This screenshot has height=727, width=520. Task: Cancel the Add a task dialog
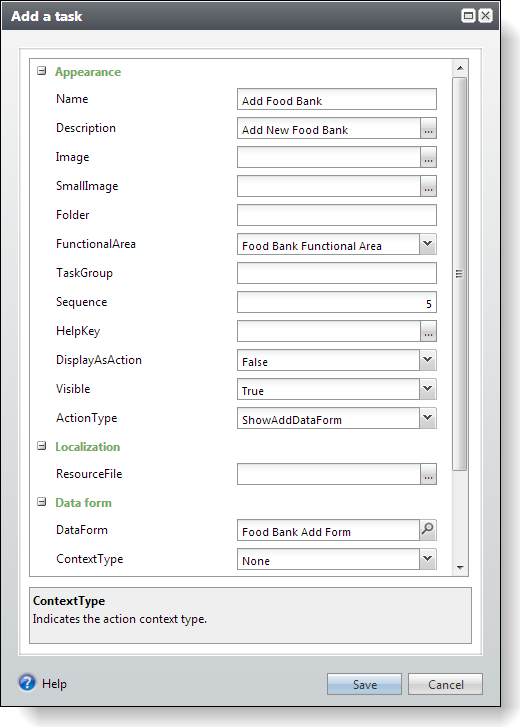pyautogui.click(x=445, y=684)
